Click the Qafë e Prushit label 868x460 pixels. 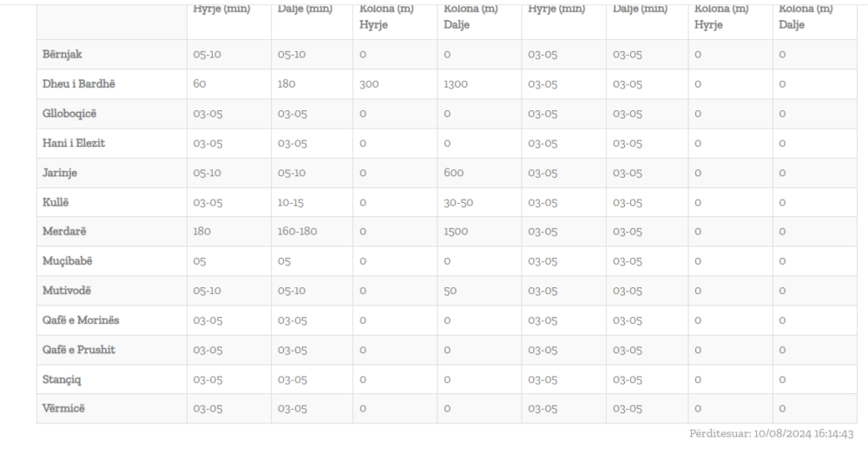tap(79, 350)
